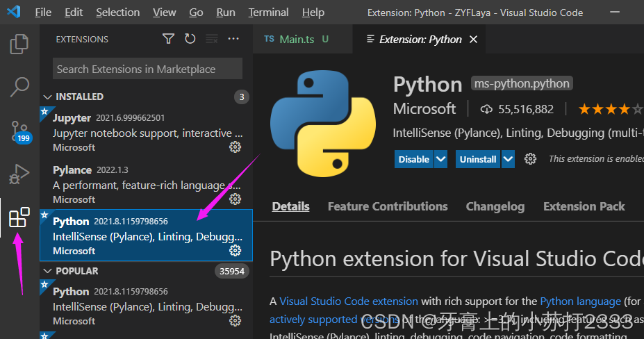The height and width of the screenshot is (339, 644).
Task: Open the File menu
Action: (43, 13)
